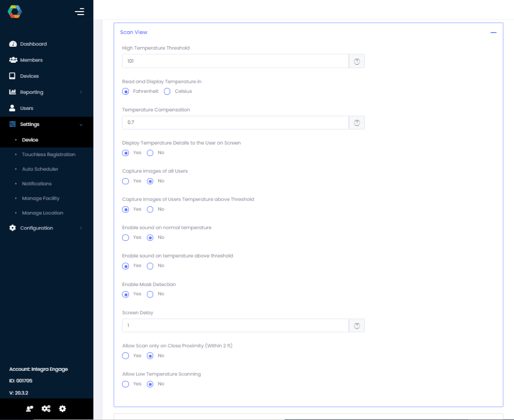
Task: Open the hamburger menu at top
Action: [x=79, y=11]
